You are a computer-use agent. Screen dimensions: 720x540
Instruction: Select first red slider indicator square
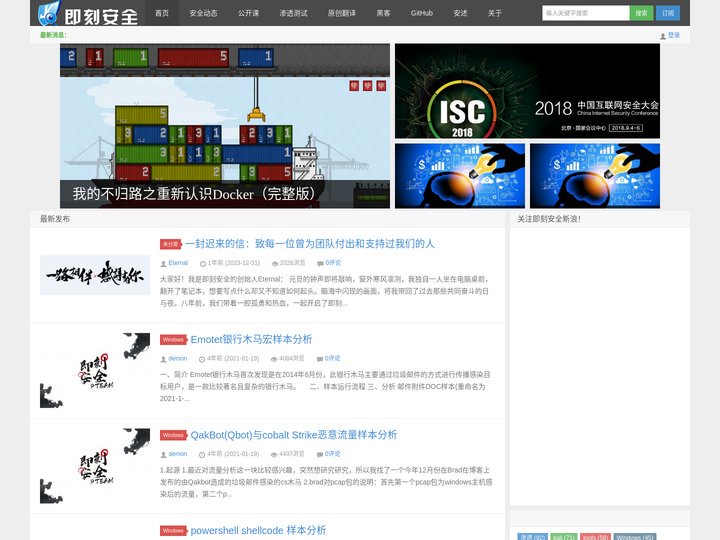click(354, 86)
